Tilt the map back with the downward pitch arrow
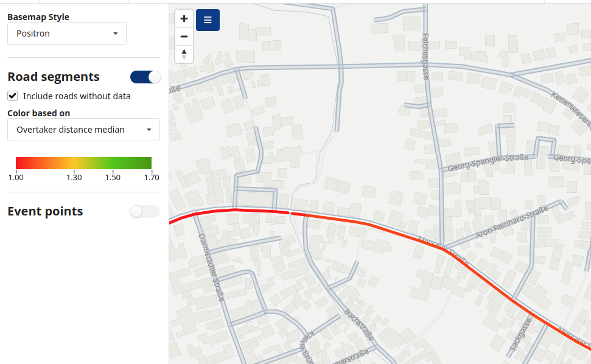 tap(184, 58)
